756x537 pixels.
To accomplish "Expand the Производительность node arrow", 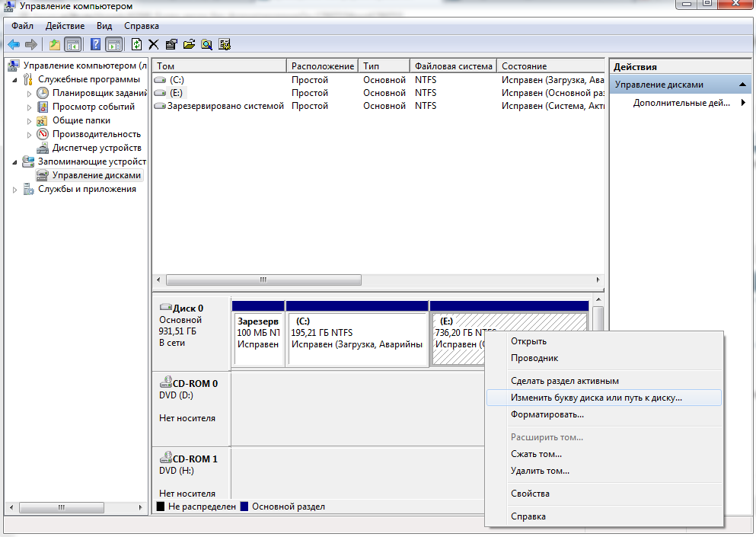I will [29, 135].
